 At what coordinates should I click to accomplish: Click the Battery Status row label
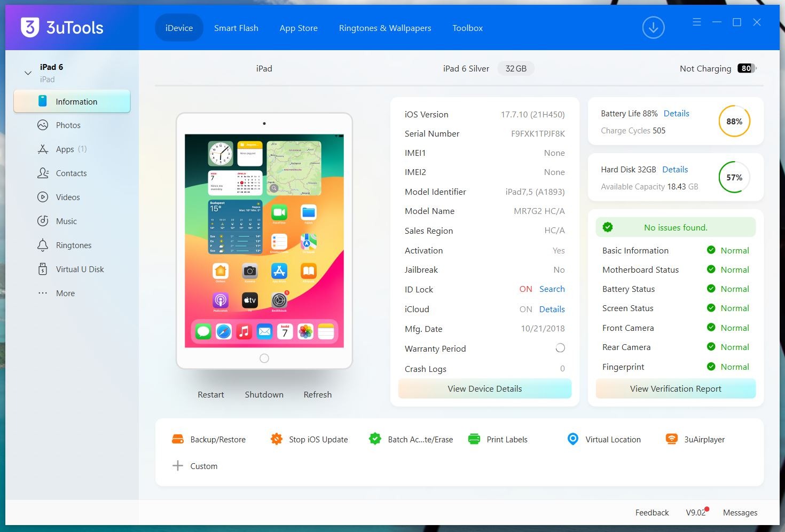(629, 289)
